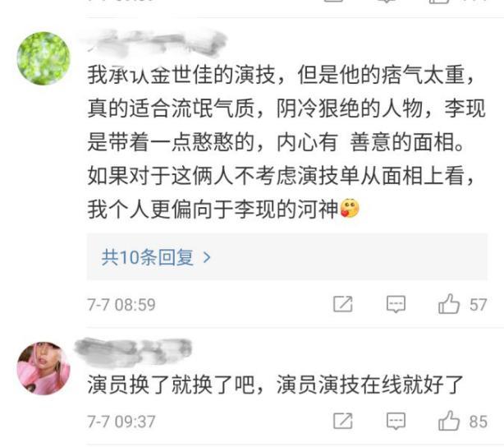504x447 pixels.
Task: Click the like count number 57
Action: 479,304
